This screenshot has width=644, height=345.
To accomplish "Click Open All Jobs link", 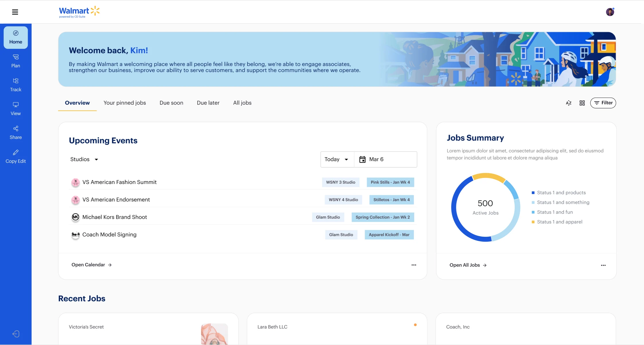I will click(x=468, y=265).
